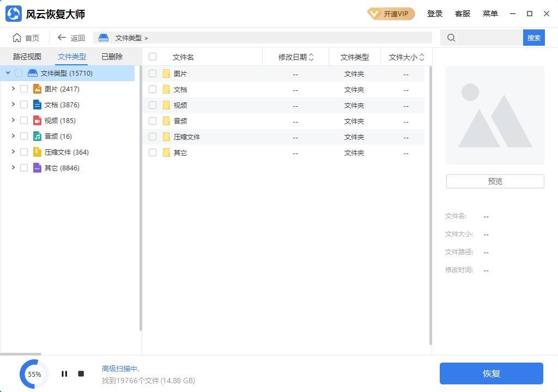Click the magnifier search icon
The image size is (558, 392).
pyautogui.click(x=450, y=38)
